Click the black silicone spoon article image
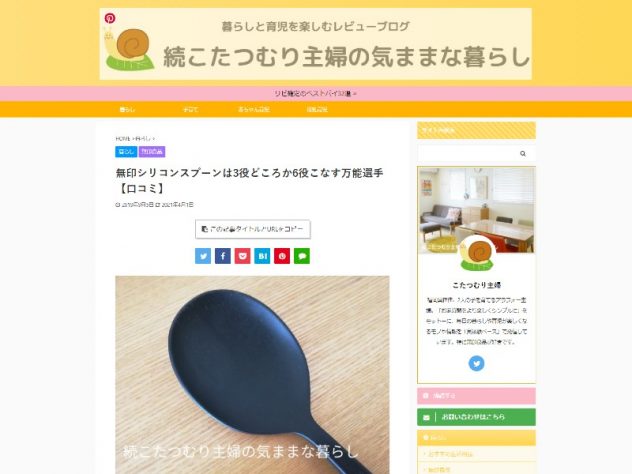Image resolution: width=632 pixels, height=474 pixels. (x=252, y=375)
